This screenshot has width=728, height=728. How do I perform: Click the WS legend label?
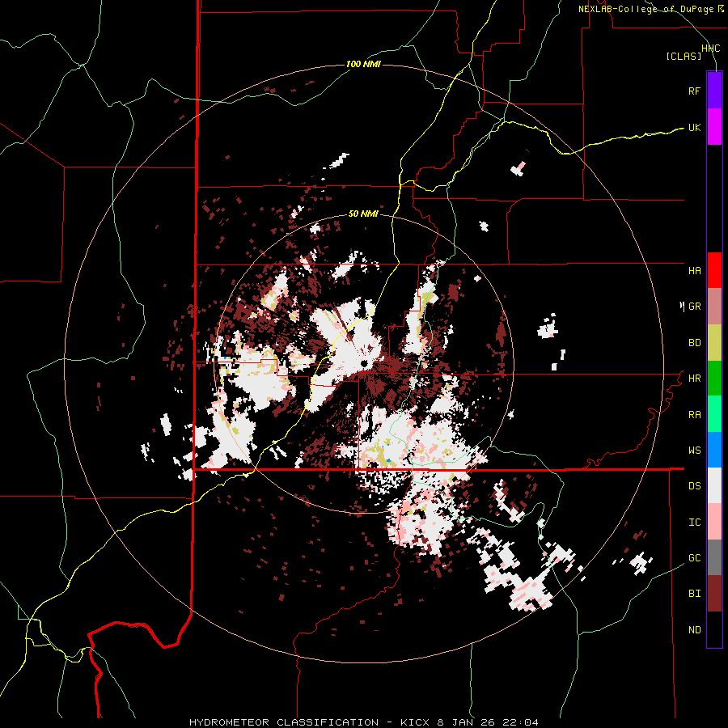click(695, 451)
